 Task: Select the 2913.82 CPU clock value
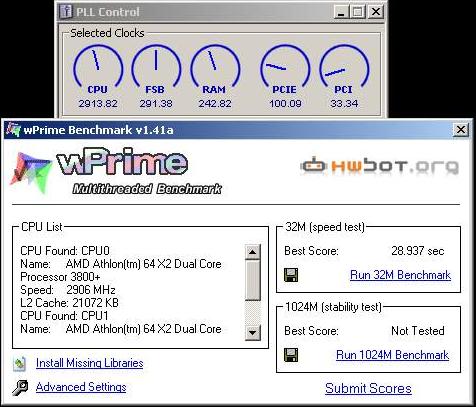[98, 103]
